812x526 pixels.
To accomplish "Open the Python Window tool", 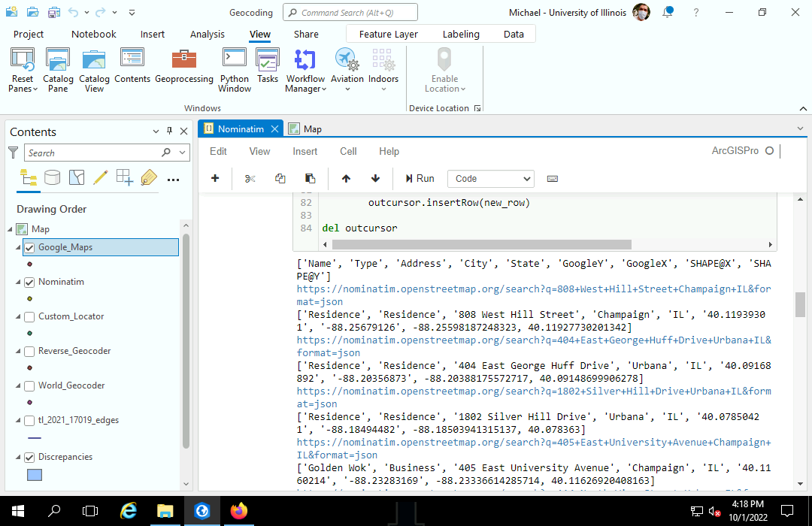I will click(235, 69).
